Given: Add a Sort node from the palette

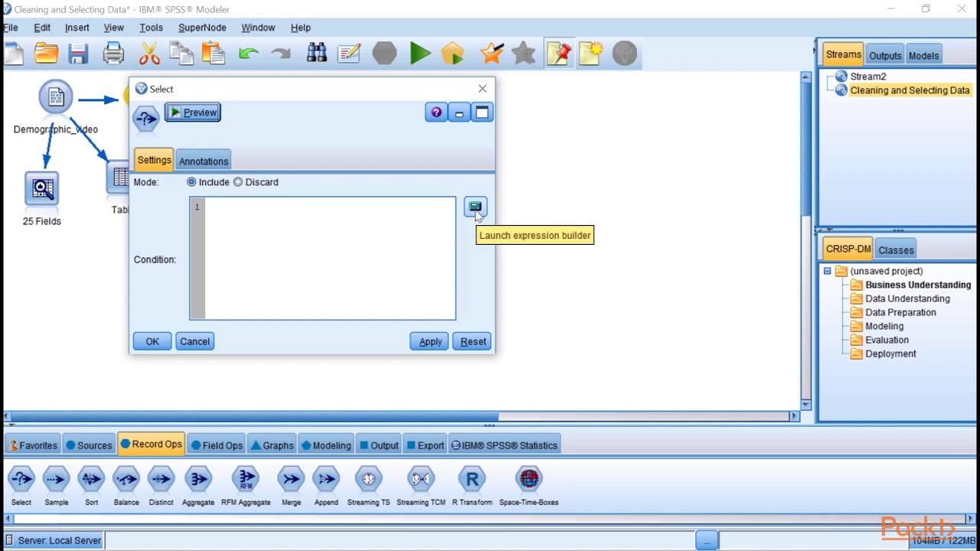Looking at the screenshot, I should pos(91,486).
